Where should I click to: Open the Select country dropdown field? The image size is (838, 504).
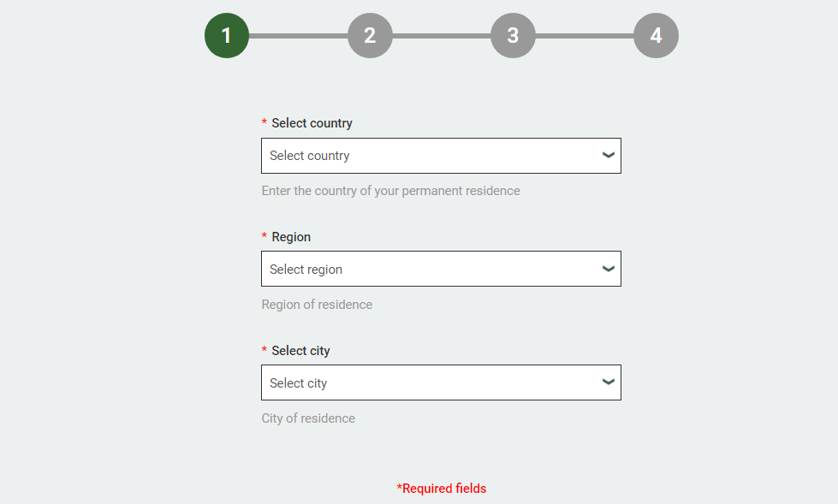[428, 156]
